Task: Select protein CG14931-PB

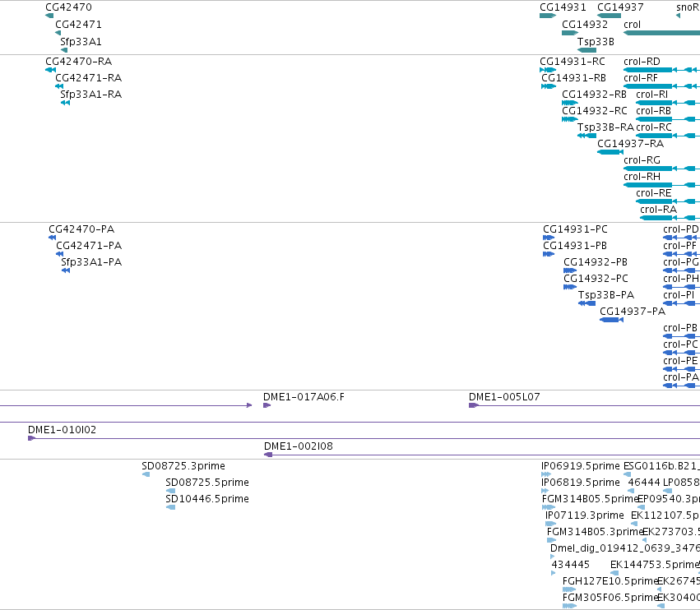Action: [x=575, y=246]
